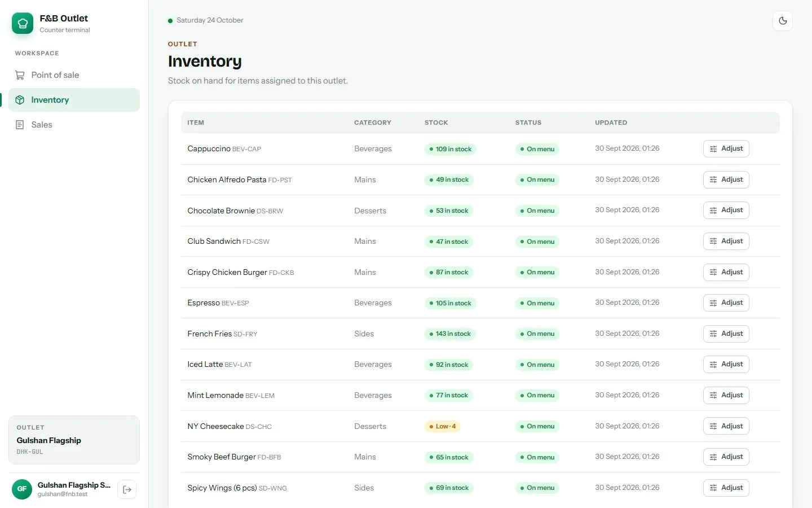Click the STOCK column header

click(x=436, y=122)
